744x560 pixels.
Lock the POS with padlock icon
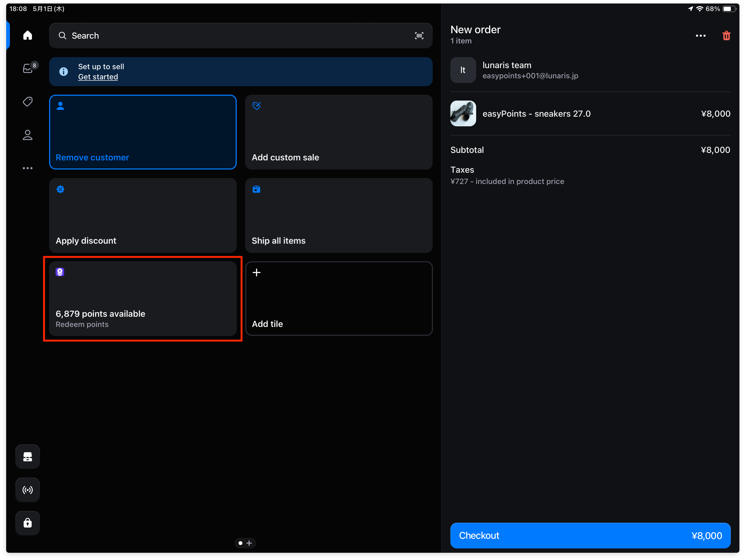28,523
